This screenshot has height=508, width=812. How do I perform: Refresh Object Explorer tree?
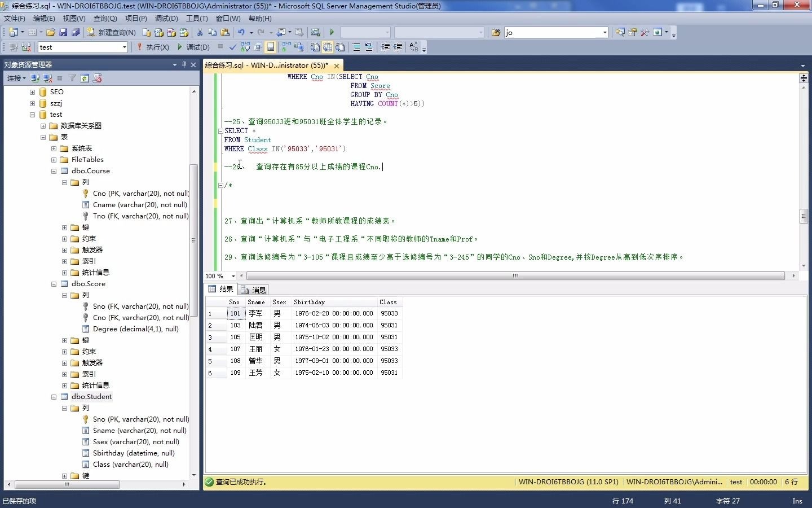coord(85,78)
